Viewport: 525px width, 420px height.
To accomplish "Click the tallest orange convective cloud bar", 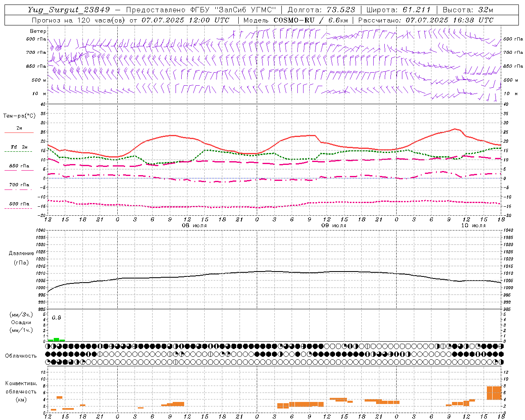I will click(494, 393).
